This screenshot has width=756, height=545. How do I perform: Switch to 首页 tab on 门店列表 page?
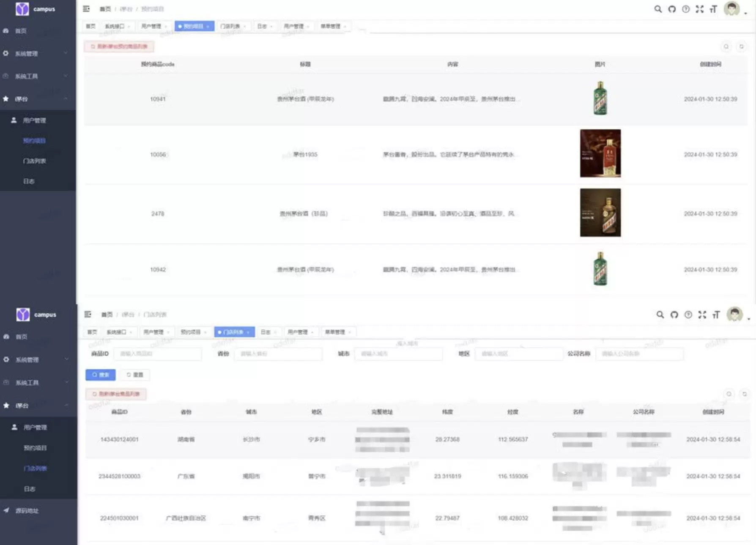92,332
